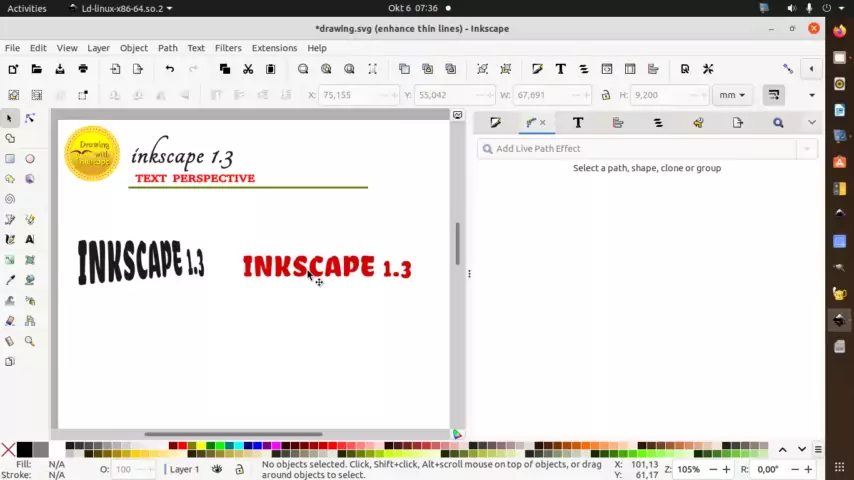Screen dimensions: 854x480
Task: Open the mm units dropdown
Action: point(731,95)
